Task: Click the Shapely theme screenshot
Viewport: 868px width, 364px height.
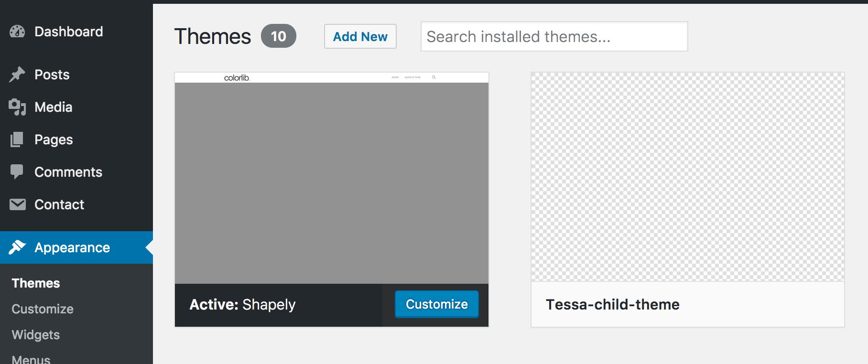Action: 332,178
